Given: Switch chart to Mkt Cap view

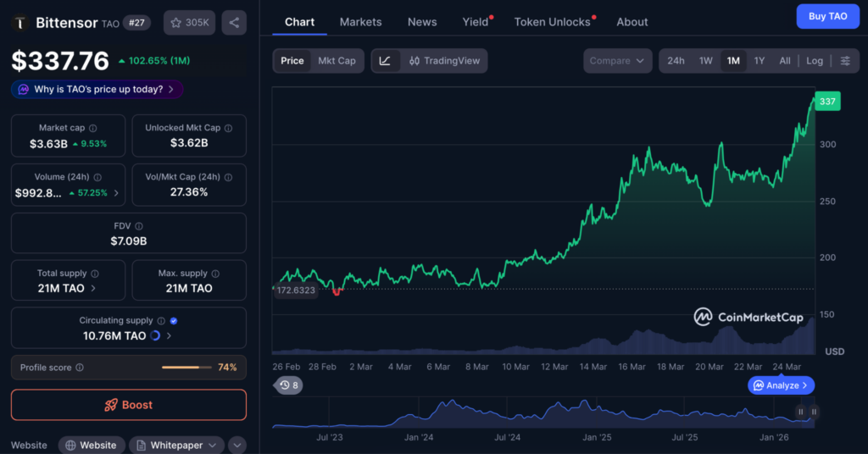Looking at the screenshot, I should tap(337, 61).
